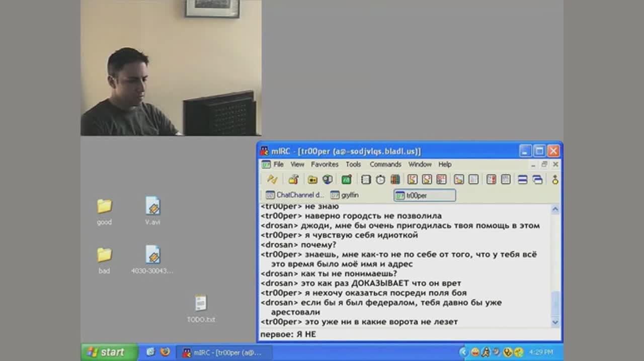Open the Favorites menu

click(x=325, y=164)
